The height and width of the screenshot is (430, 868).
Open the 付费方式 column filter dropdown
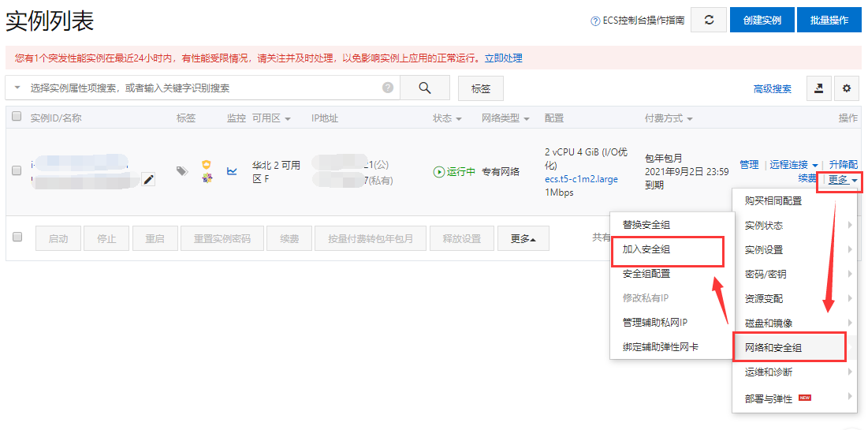689,119
